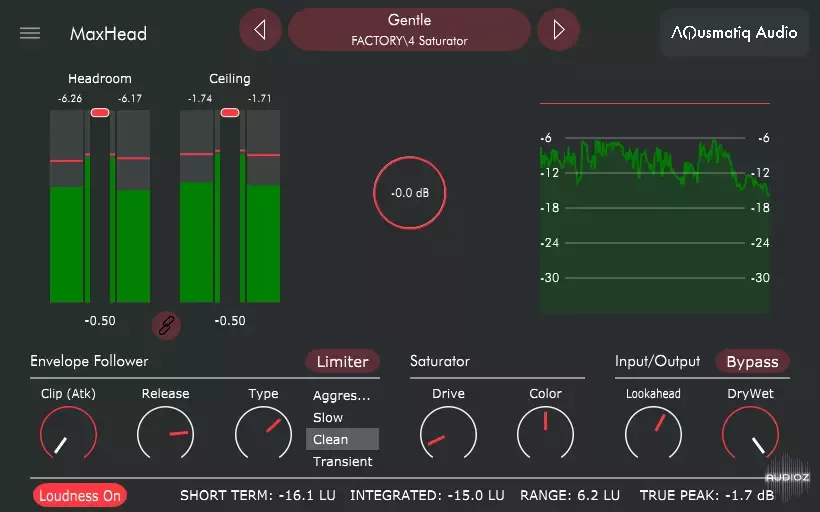Click the Saturator Drive knob
The width and height of the screenshot is (820, 512).
[x=448, y=434]
